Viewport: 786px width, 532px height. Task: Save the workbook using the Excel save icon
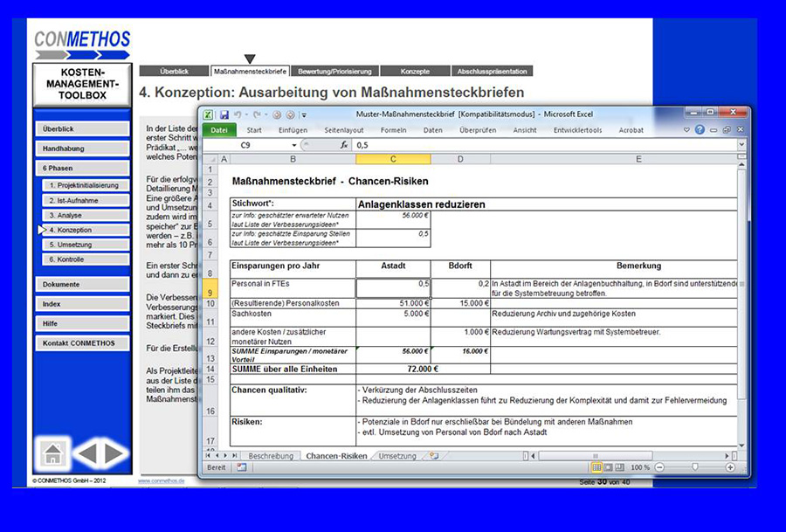pyautogui.click(x=224, y=114)
